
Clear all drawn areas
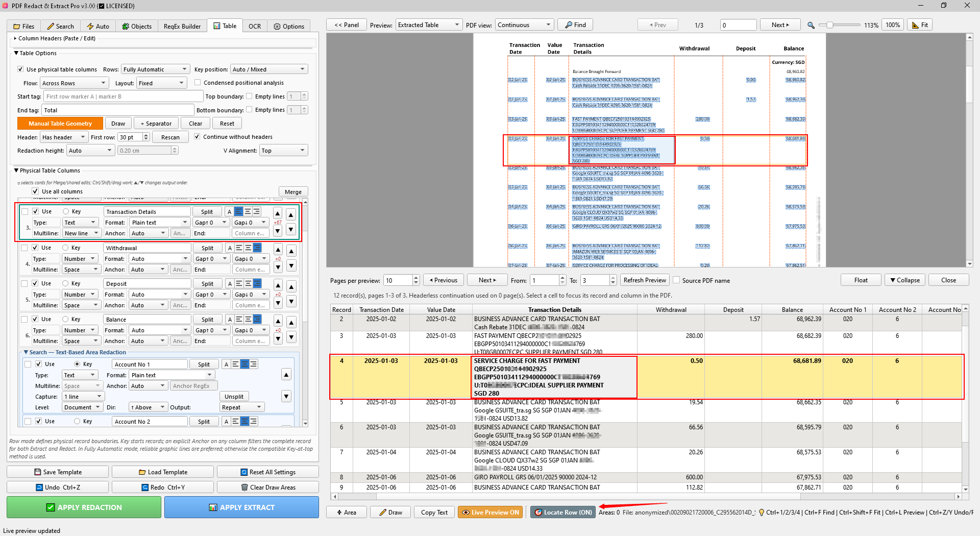tap(268, 488)
